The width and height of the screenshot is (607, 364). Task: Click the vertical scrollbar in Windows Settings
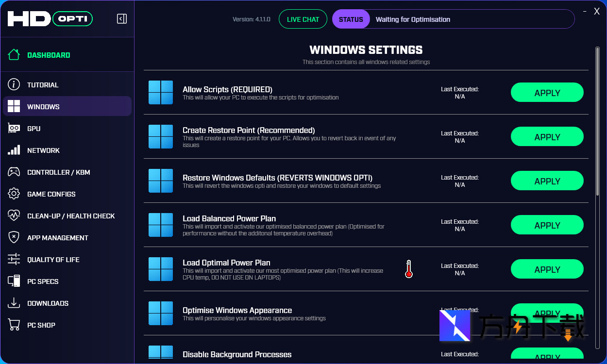pyautogui.click(x=597, y=121)
